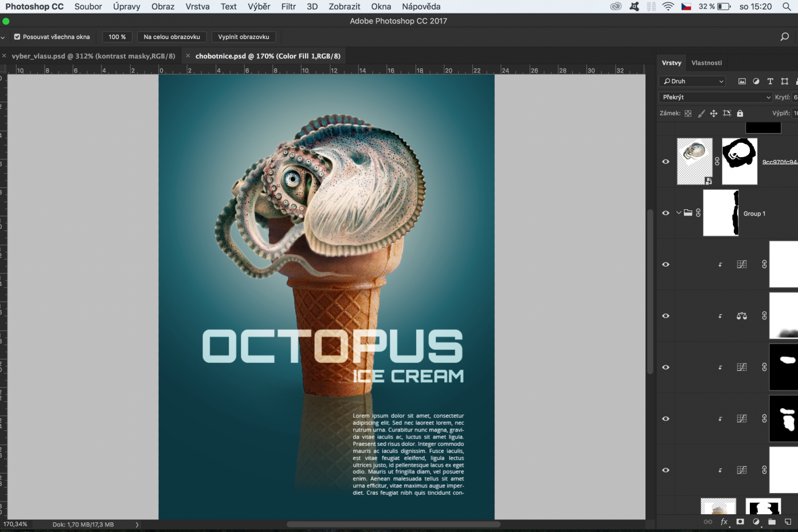Screen dimensions: 798x532
Task: Collapse the Group 1 folder chevron
Action: (679, 213)
